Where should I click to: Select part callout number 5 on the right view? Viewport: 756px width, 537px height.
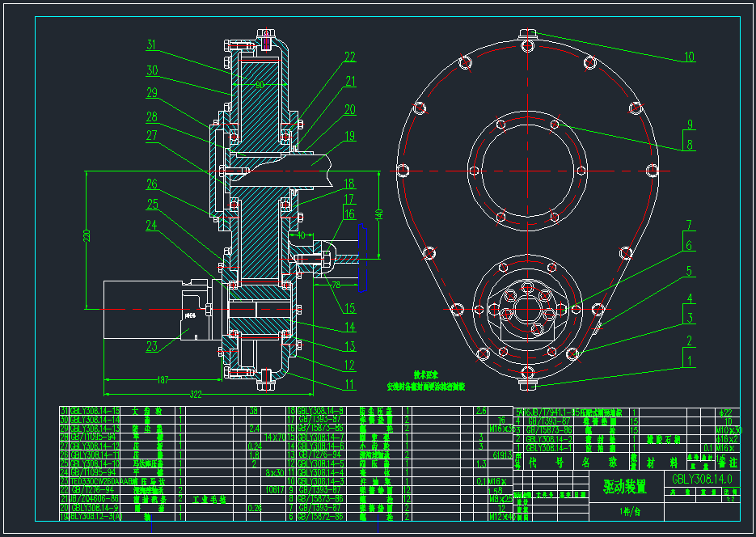[689, 272]
